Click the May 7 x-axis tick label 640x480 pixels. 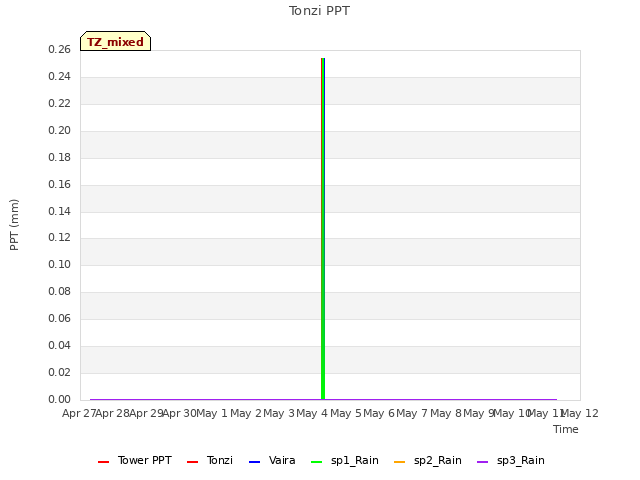click(412, 413)
